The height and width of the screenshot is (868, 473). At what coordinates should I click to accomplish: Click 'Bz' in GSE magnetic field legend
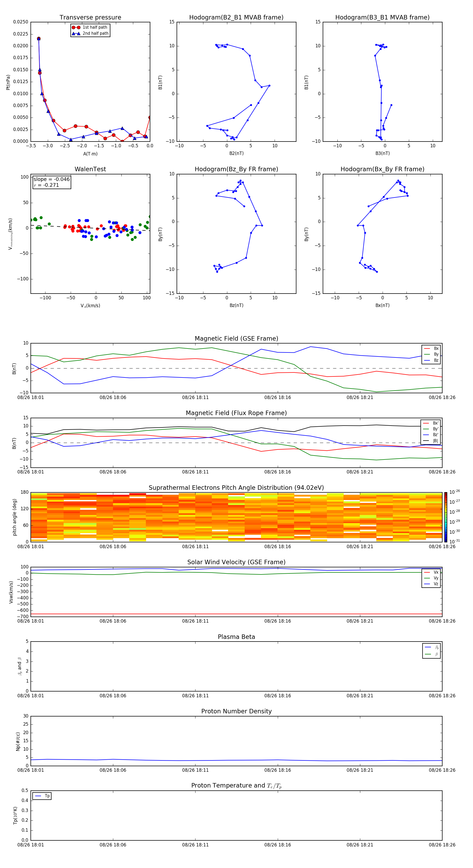point(436,361)
